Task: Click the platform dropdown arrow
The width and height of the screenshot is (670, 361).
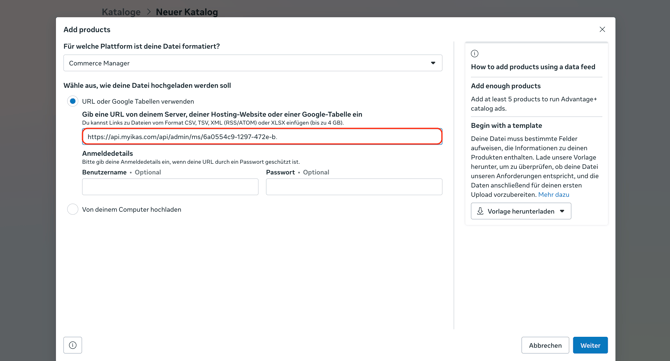Action: coord(433,63)
